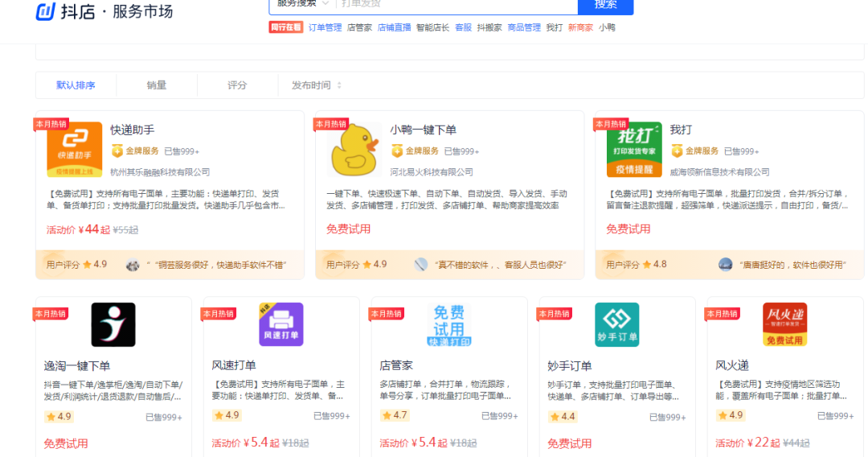
Task: Toggle 发布时间 sort order
Action: click(317, 85)
